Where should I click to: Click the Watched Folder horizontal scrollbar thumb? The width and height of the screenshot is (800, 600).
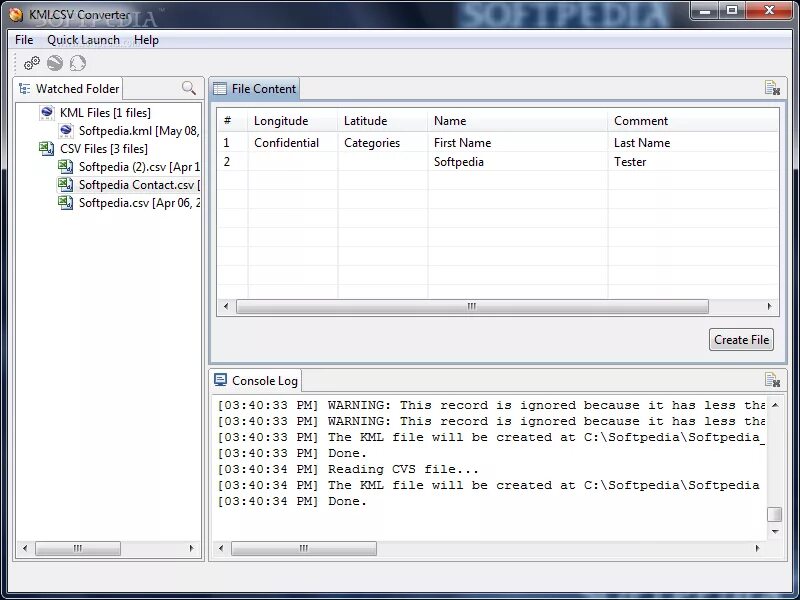78,548
